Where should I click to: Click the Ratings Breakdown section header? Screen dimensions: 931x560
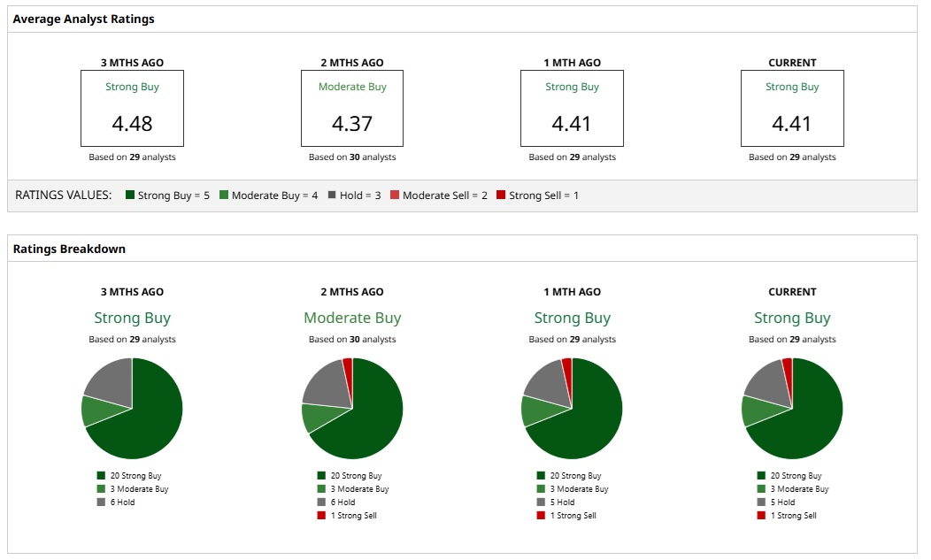pos(69,249)
